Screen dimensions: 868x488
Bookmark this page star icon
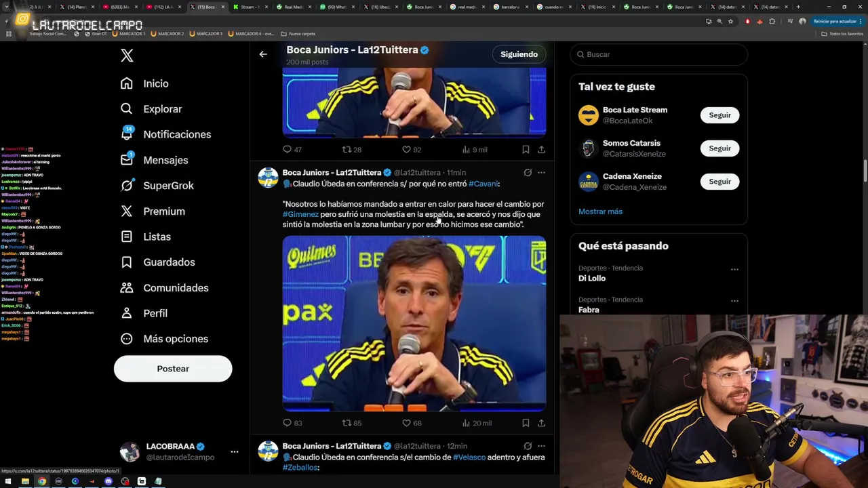coord(730,21)
